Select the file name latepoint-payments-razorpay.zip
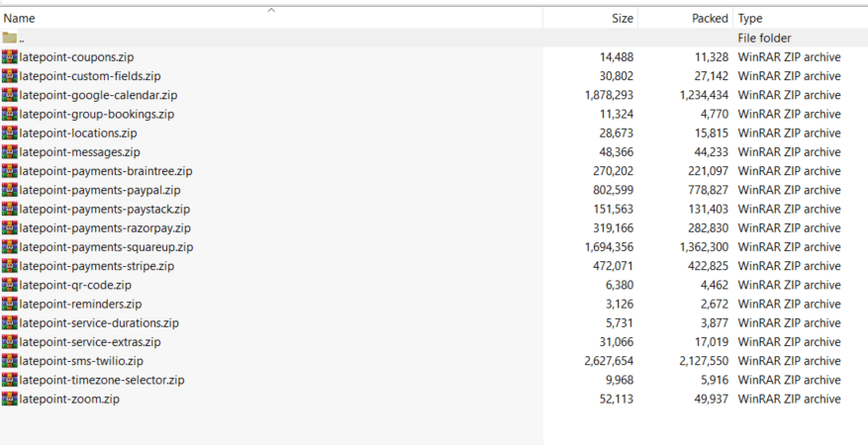868x445 pixels. (x=105, y=227)
